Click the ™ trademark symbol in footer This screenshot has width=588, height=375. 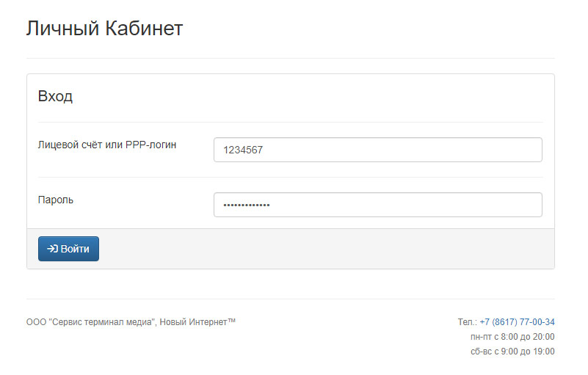(231, 320)
